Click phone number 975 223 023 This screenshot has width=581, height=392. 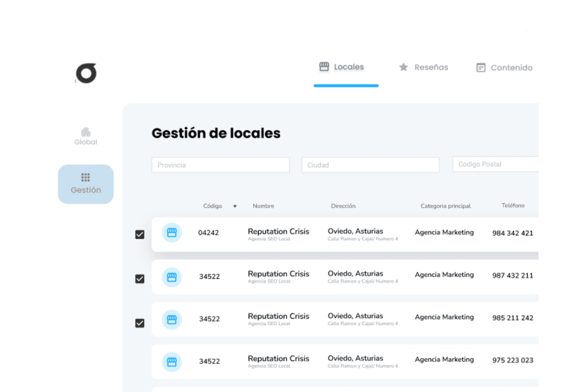pos(513,360)
